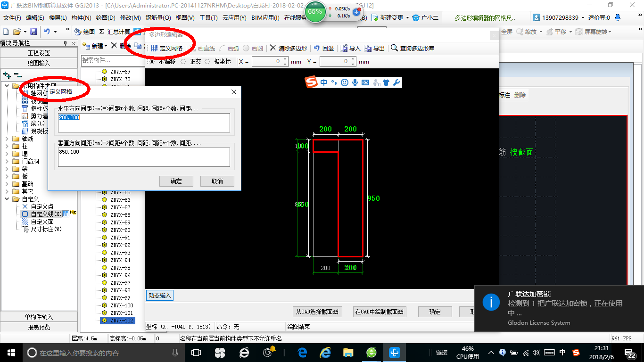644x362 pixels.
Task: Pin the 模块导航栏 panel
Action: coord(66,43)
